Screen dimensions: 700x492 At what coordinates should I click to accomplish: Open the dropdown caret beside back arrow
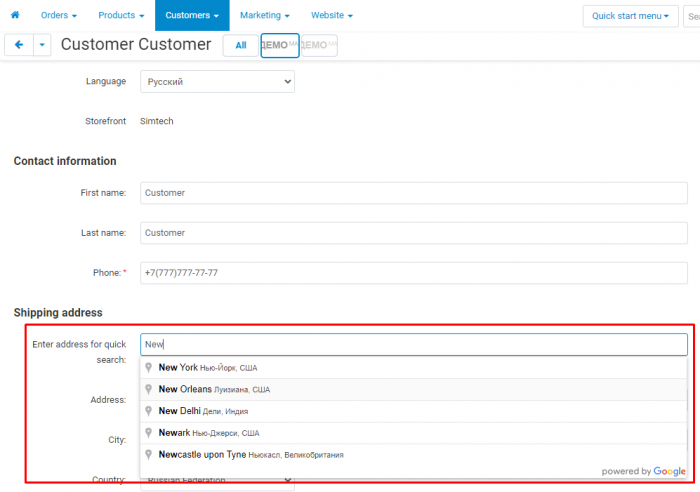(x=42, y=45)
